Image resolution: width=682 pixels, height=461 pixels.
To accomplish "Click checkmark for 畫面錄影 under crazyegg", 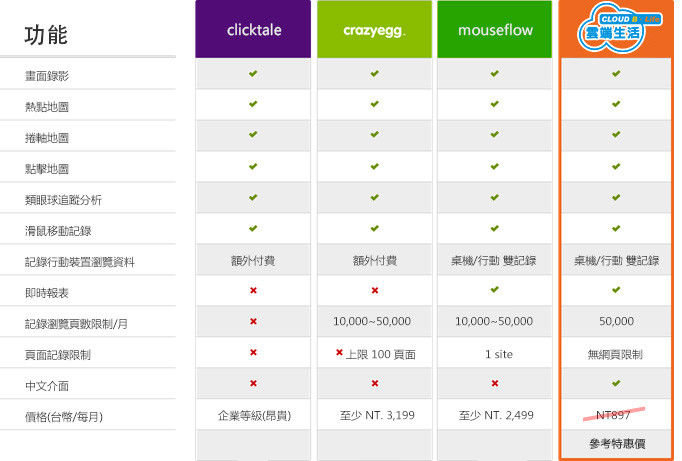I will pos(374,73).
